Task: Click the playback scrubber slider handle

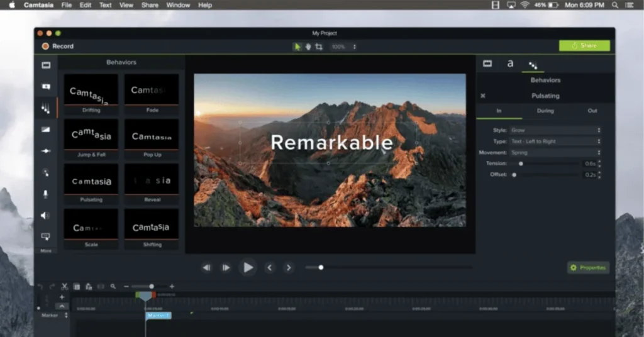Action: 321,268
